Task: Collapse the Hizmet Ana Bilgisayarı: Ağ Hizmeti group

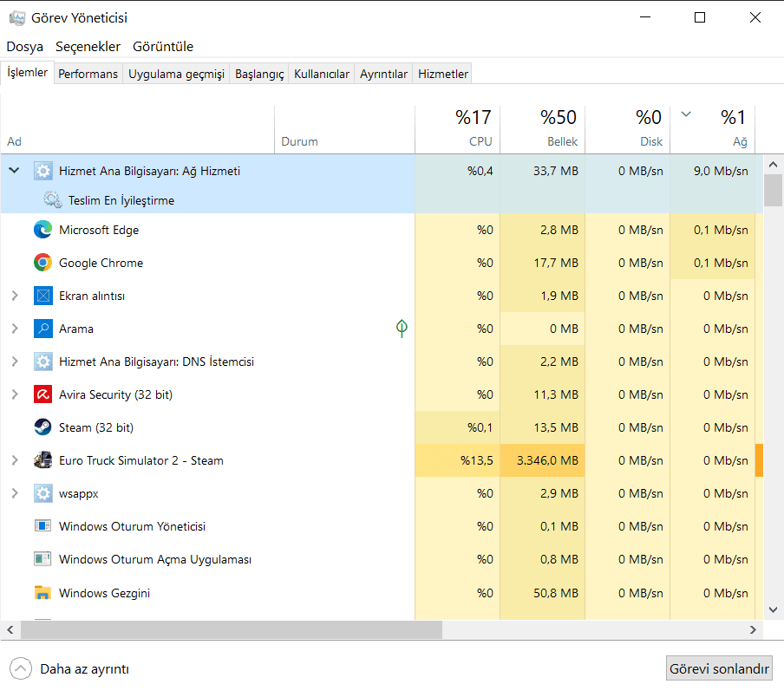Action: 14,171
